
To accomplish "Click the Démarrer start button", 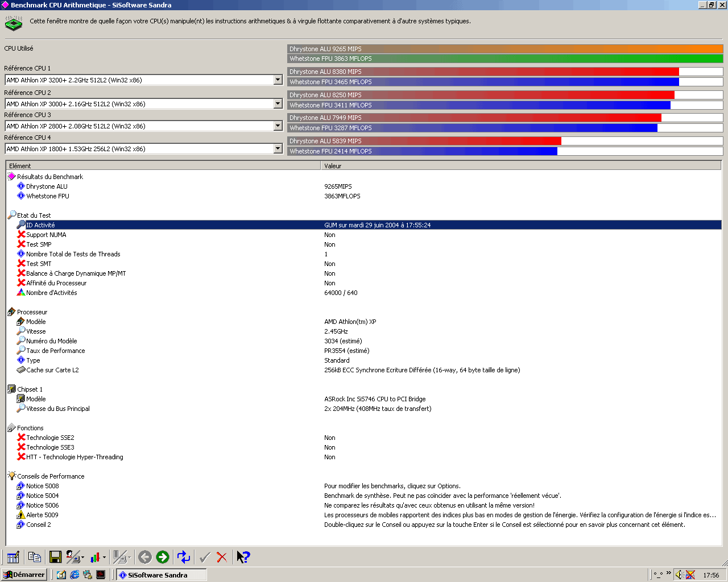I will (24, 575).
